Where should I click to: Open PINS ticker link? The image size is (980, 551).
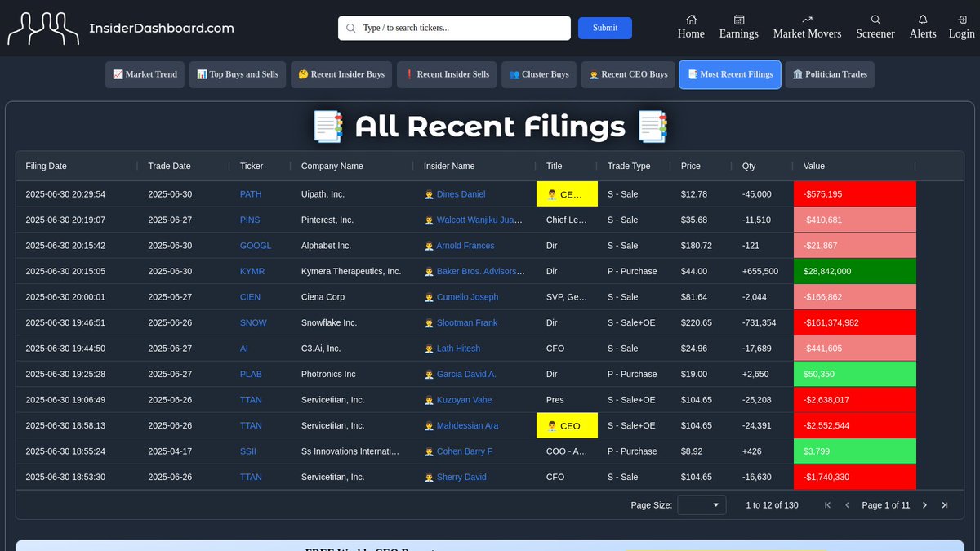pyautogui.click(x=250, y=220)
